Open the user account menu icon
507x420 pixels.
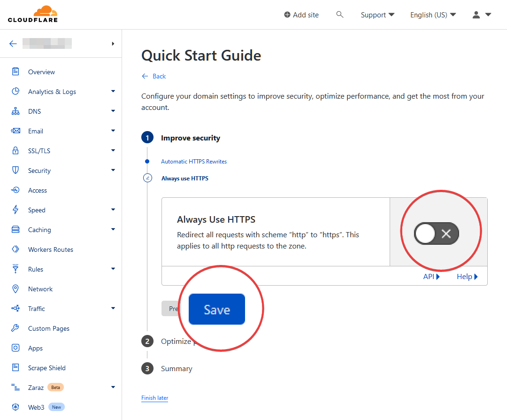pyautogui.click(x=476, y=15)
